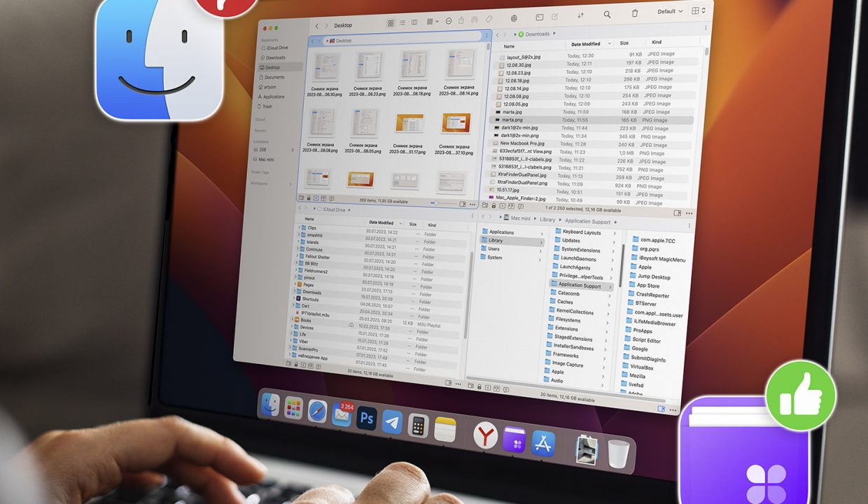Eject the 256 volume in sidebar

point(293,149)
